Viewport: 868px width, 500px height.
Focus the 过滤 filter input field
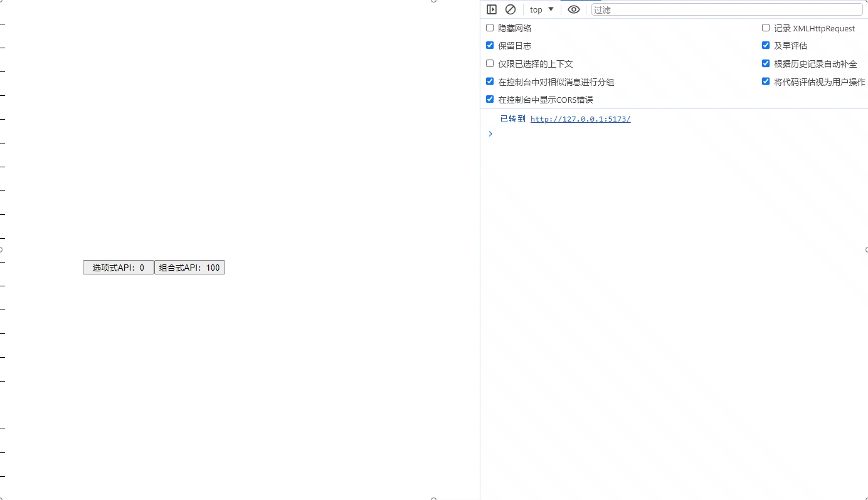pyautogui.click(x=727, y=9)
